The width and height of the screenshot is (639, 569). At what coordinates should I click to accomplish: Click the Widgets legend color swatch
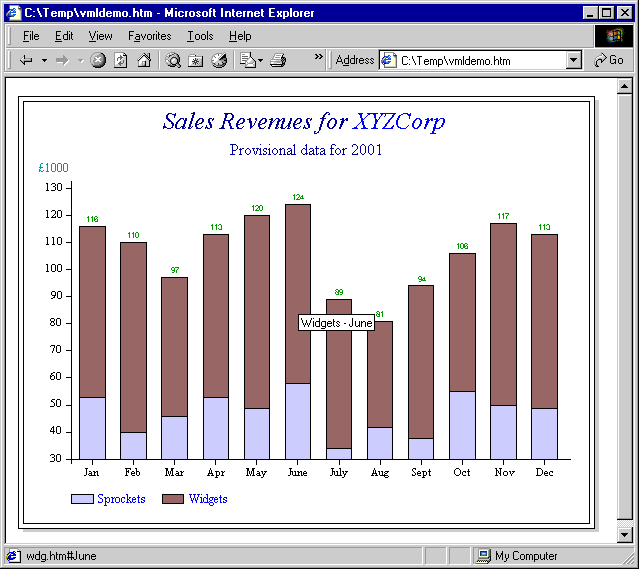tap(173, 499)
